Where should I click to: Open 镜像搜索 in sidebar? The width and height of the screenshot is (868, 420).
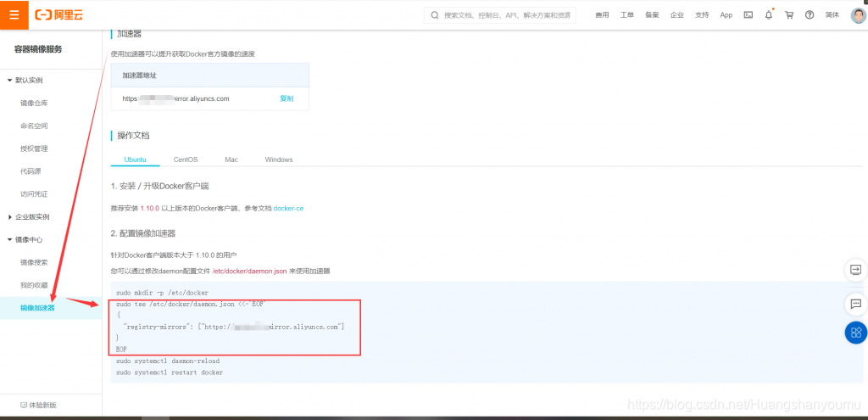coord(34,262)
